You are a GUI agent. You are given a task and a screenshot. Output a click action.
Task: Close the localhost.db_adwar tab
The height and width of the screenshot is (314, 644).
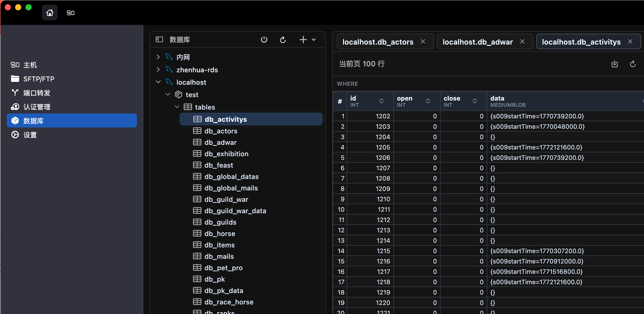[x=522, y=41]
